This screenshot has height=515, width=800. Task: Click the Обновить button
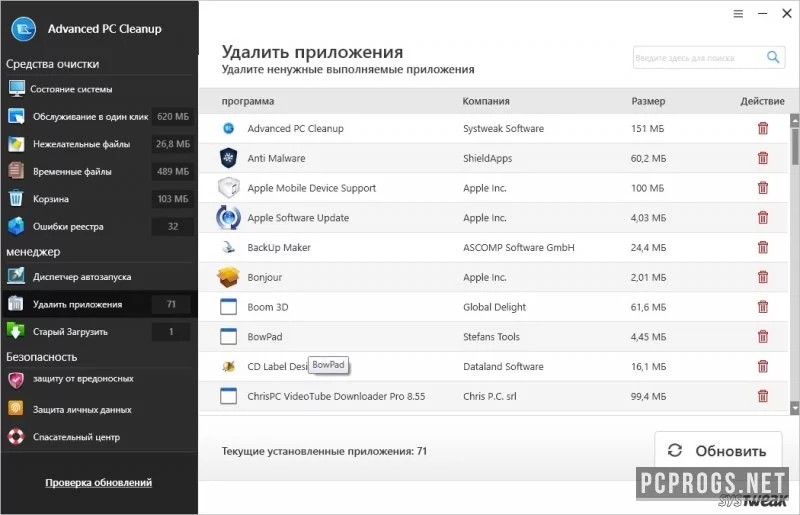click(718, 451)
